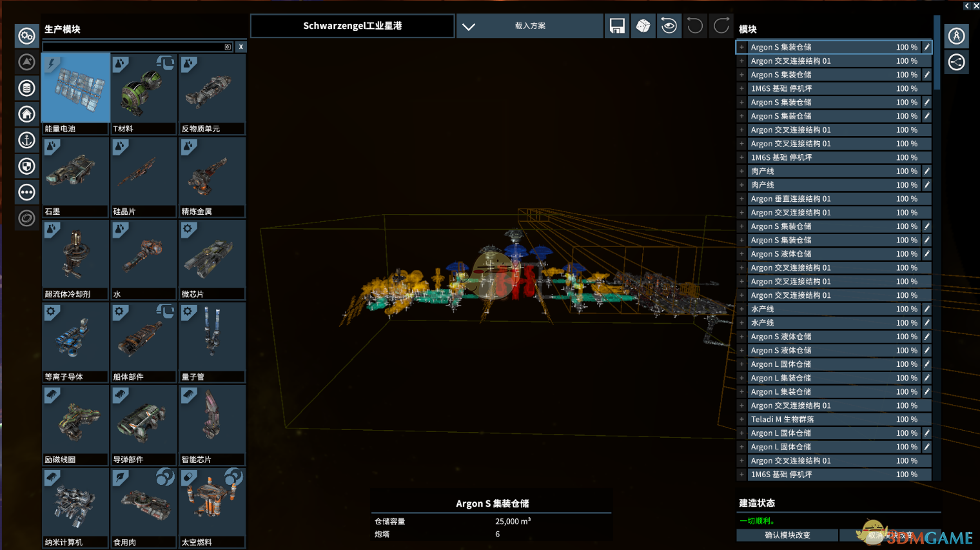Click the pencil icon on highlighted Argon S 集装仓储 row
Image resolution: width=980 pixels, height=550 pixels.
pos(926,47)
